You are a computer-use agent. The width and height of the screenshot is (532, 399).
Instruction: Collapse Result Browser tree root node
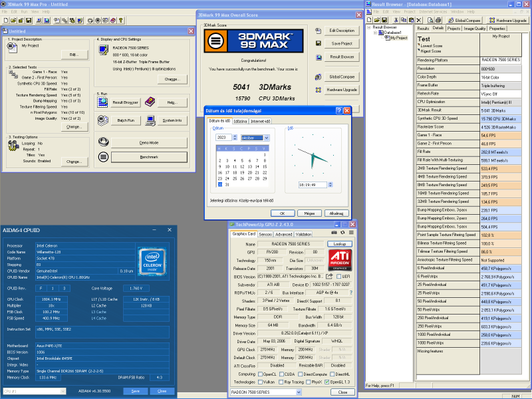pyautogui.click(x=369, y=27)
